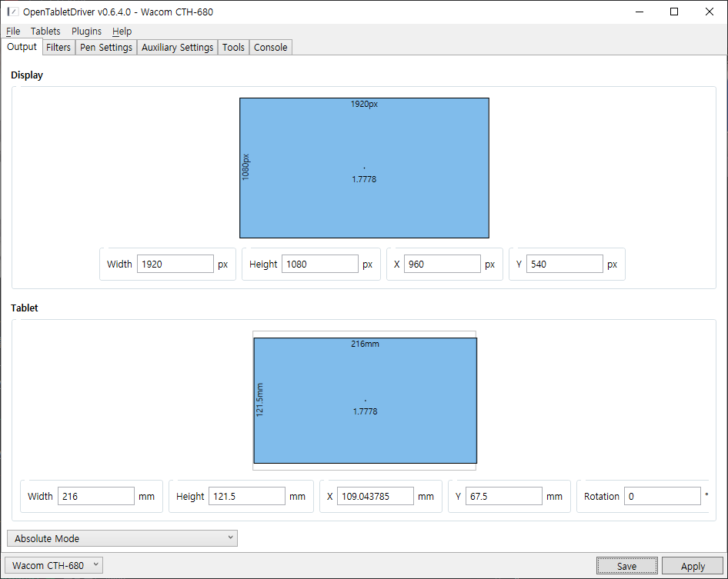
Task: Click the Display Y field showing 540
Action: point(565,264)
